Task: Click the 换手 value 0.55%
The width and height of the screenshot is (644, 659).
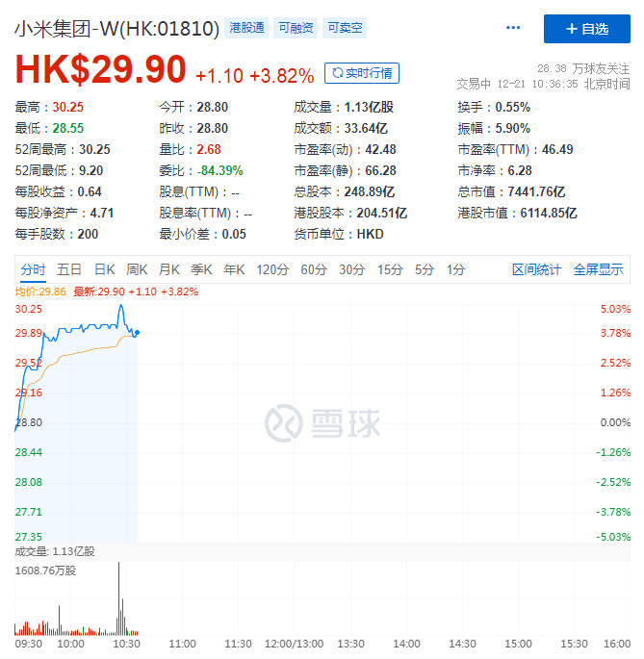Action: point(513,107)
